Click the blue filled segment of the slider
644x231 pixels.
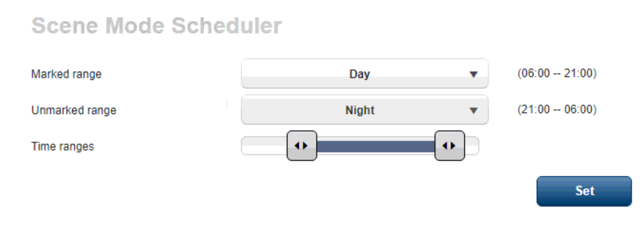pos(375,146)
